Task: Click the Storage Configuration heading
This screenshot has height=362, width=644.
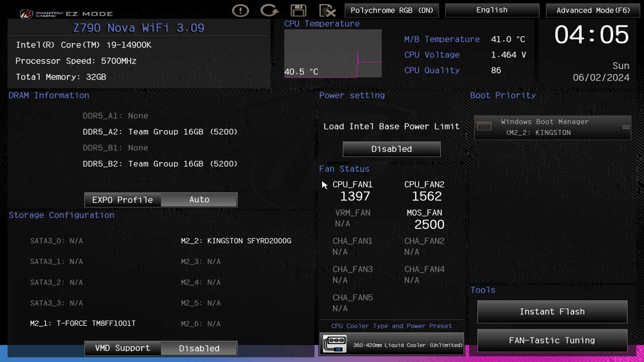Action: 61,215
